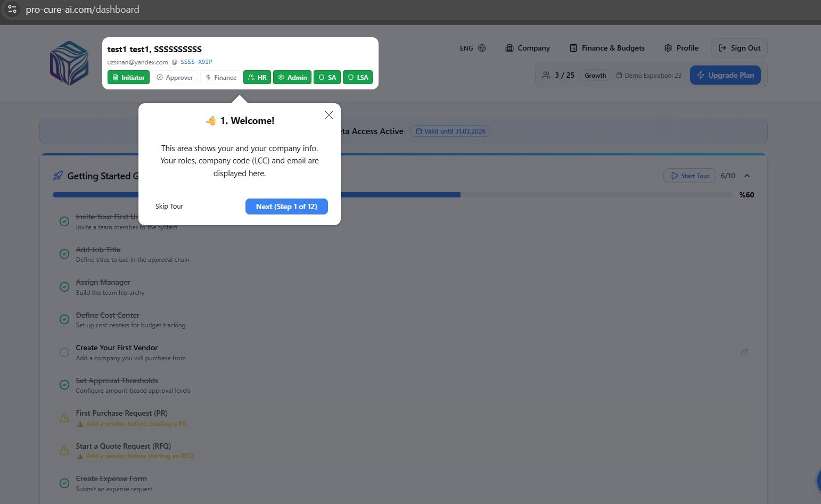Click 'Add a vendor before starting an RFQ' warning
This screenshot has height=504, width=821.
coord(139,456)
